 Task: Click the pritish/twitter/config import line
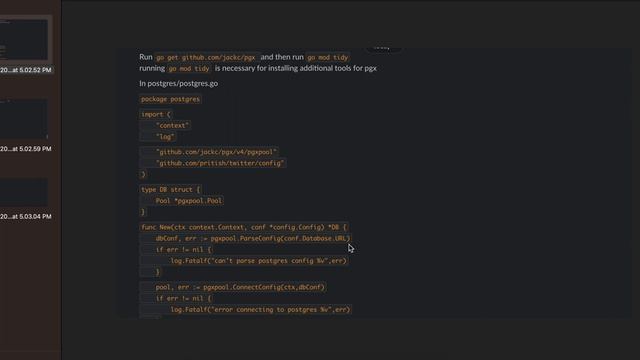point(213,163)
